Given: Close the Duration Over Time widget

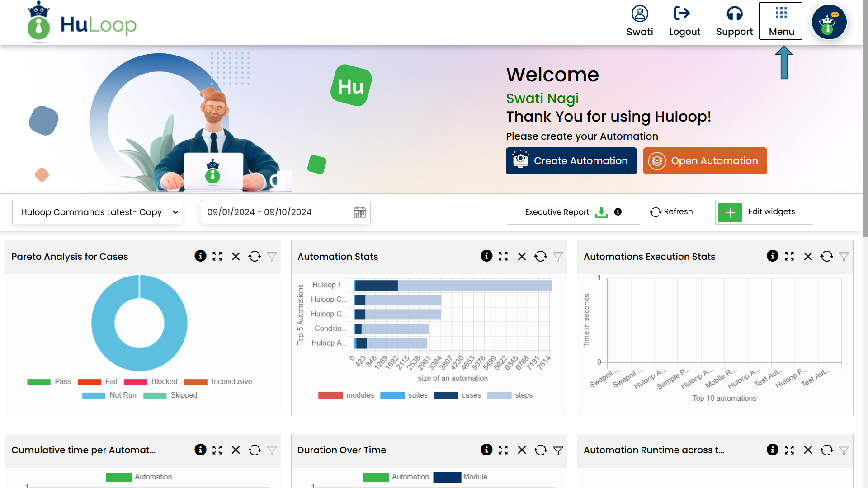Looking at the screenshot, I should (x=522, y=450).
